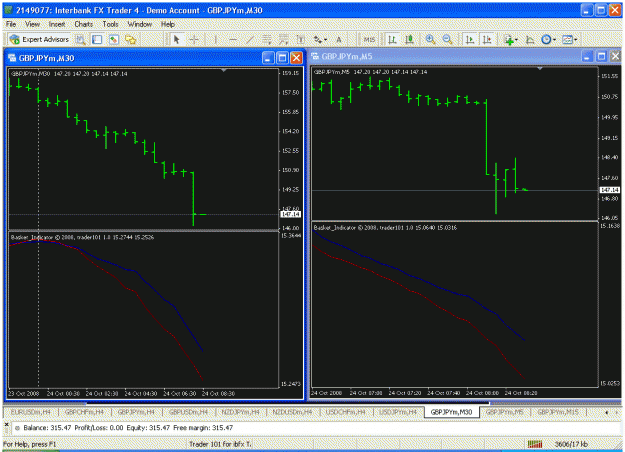This screenshot has height=452, width=625.
Task: Select the GBPJPYm,M30 chart tab
Action: point(451,412)
